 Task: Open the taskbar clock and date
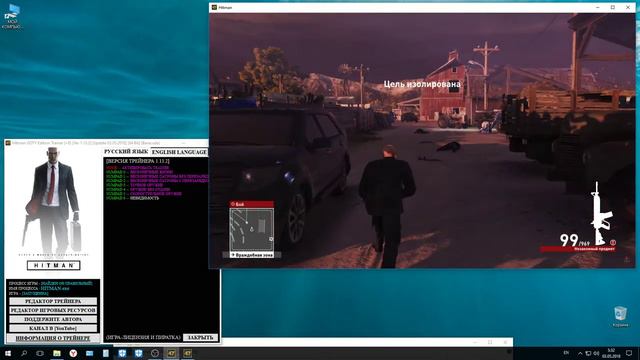coord(611,353)
